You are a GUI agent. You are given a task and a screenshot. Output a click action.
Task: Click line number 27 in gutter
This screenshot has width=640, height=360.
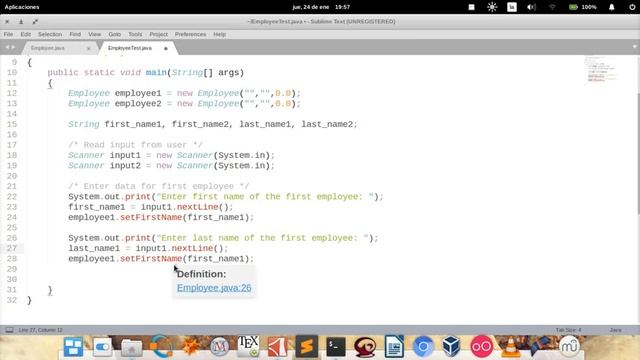[12, 248]
